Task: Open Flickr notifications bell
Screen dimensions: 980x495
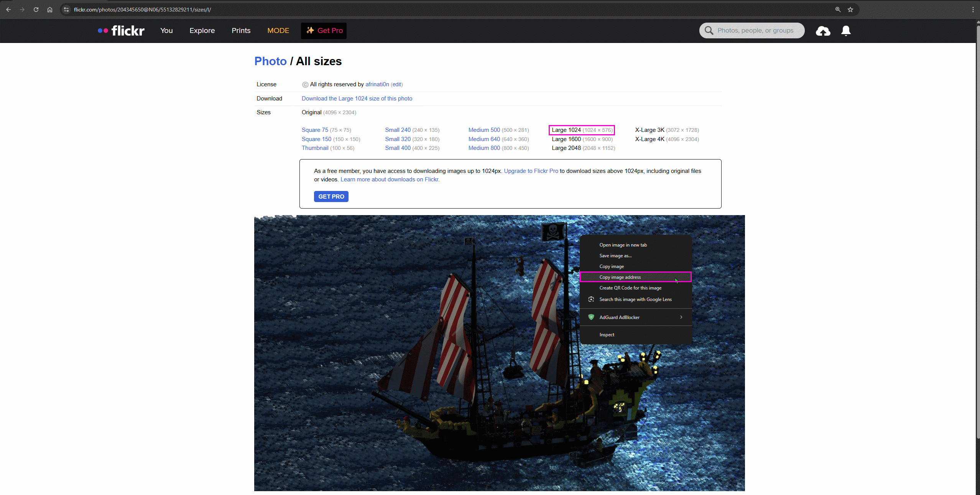Action: 845,31
